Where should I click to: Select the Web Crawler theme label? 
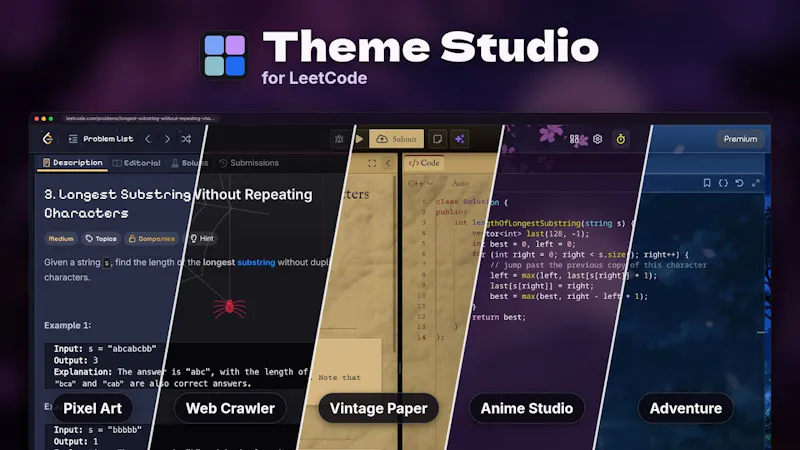(230, 408)
